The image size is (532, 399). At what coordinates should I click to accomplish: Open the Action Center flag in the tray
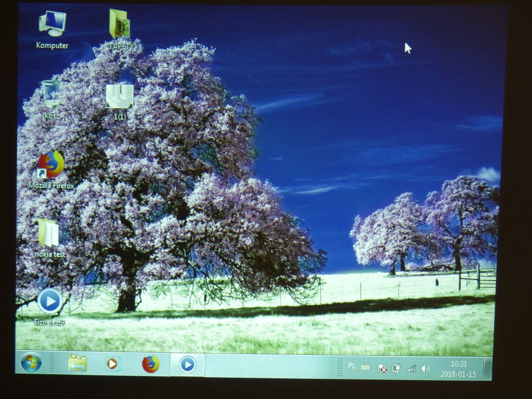382,368
